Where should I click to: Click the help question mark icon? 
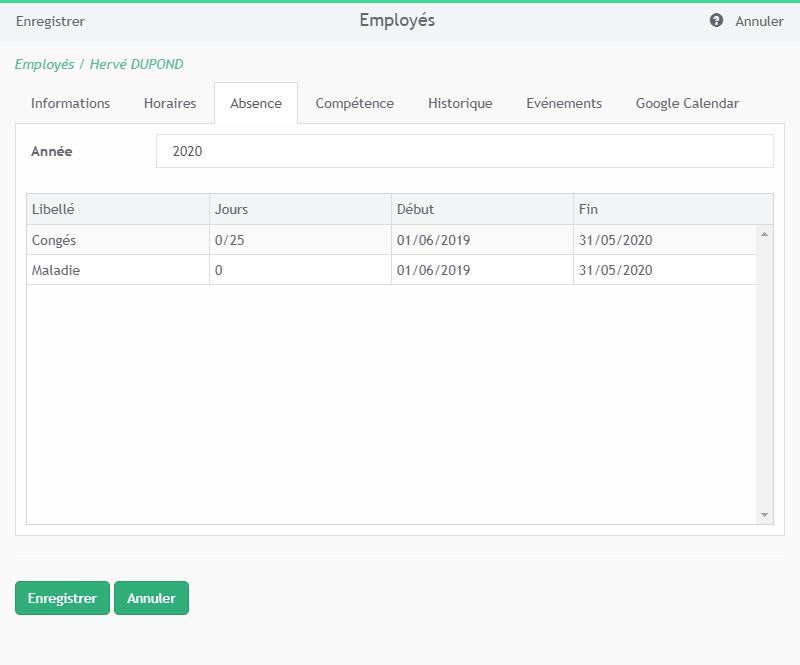pyautogui.click(x=716, y=21)
